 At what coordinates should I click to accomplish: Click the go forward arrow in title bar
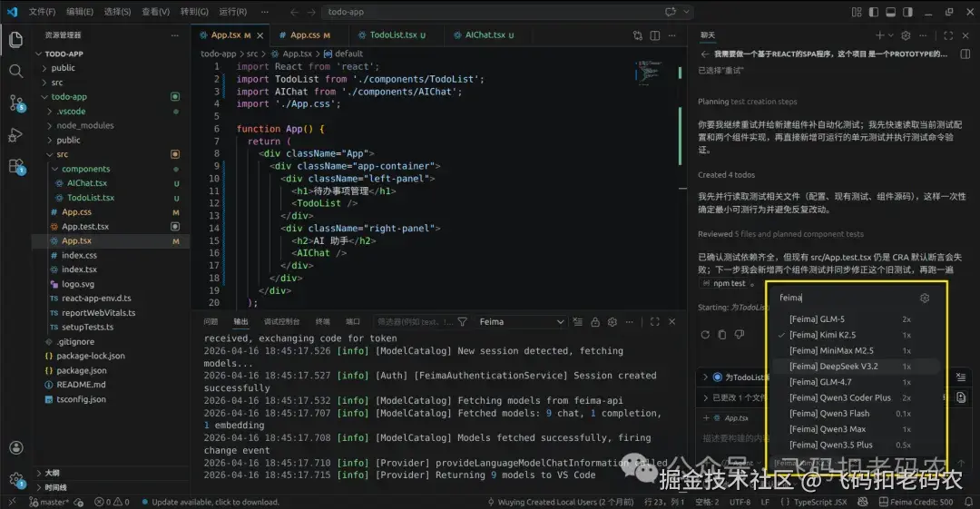pyautogui.click(x=311, y=12)
